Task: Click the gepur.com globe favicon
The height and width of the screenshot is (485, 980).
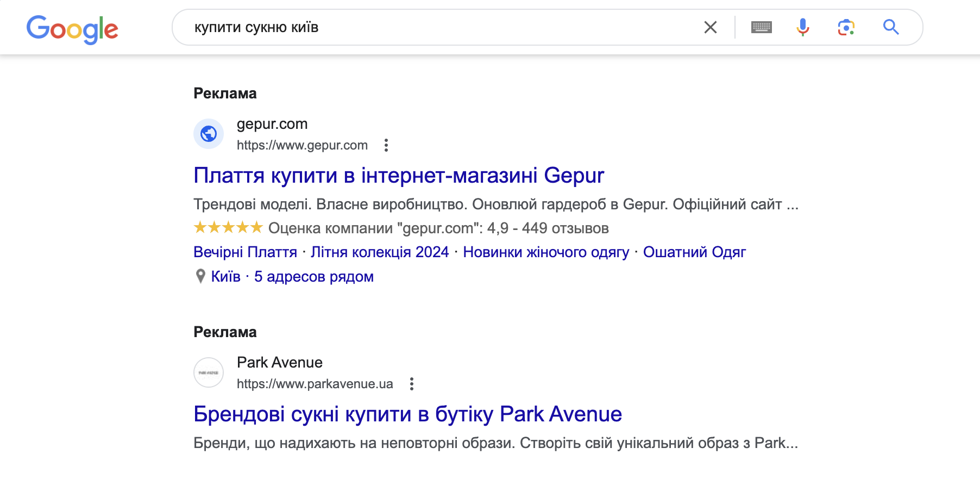Action: [x=209, y=134]
